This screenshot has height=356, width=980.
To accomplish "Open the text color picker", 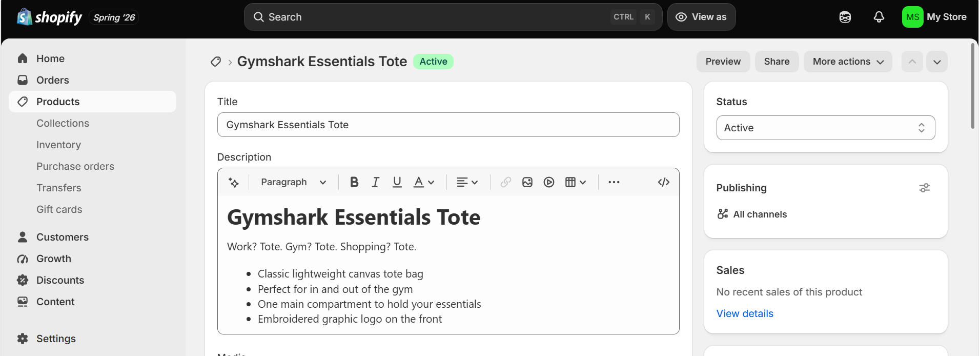I will (x=424, y=182).
